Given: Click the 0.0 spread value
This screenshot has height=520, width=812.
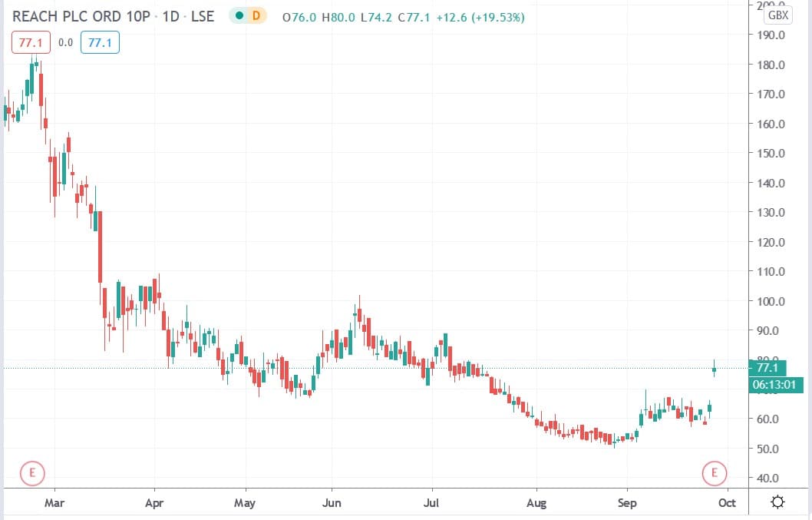Looking at the screenshot, I should pyautogui.click(x=65, y=42).
